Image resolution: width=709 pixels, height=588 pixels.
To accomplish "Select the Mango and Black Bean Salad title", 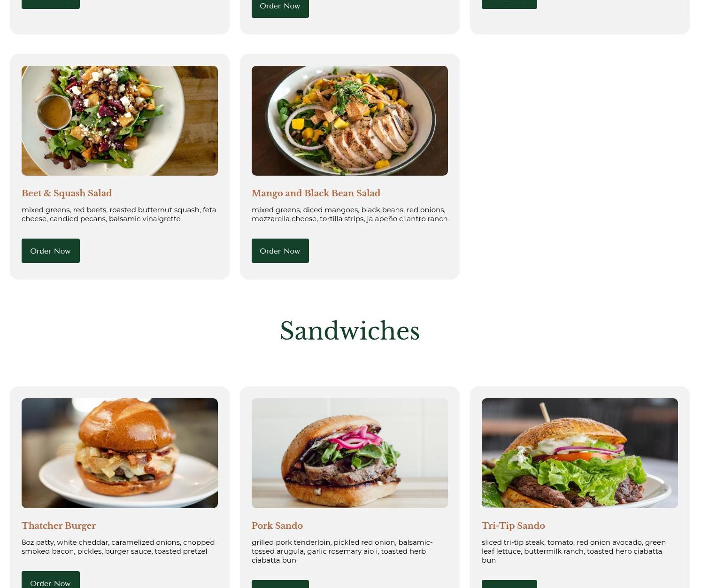I will coord(316,193).
